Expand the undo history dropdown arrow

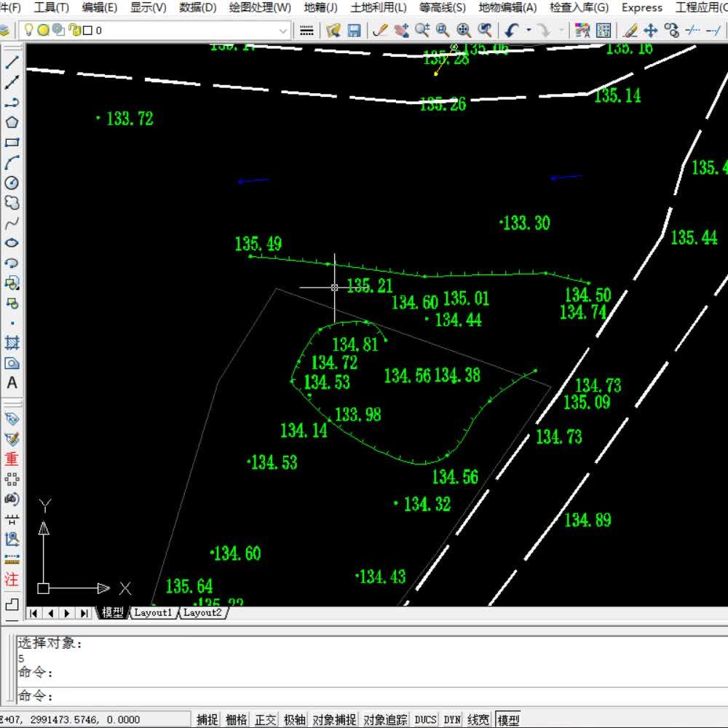[x=529, y=31]
